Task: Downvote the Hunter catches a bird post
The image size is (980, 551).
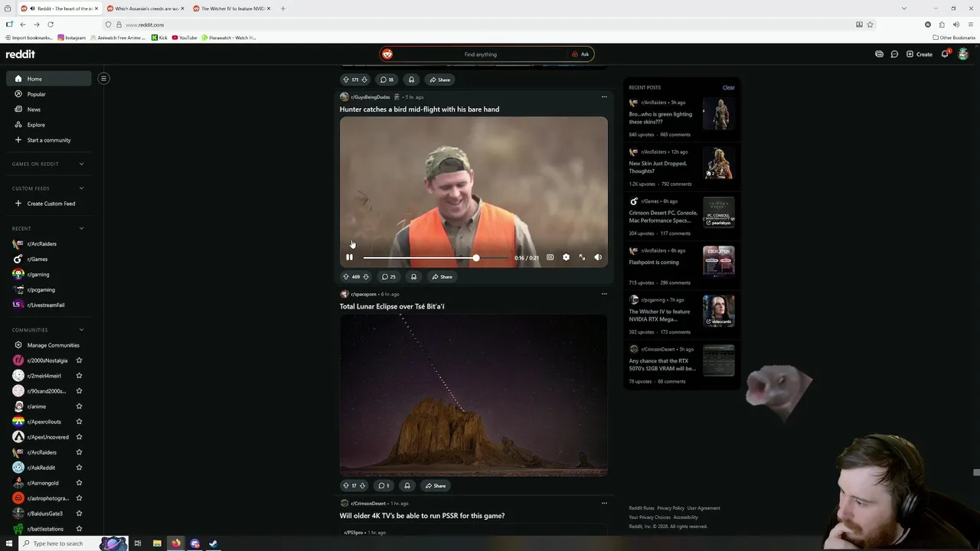Action: coord(366,276)
